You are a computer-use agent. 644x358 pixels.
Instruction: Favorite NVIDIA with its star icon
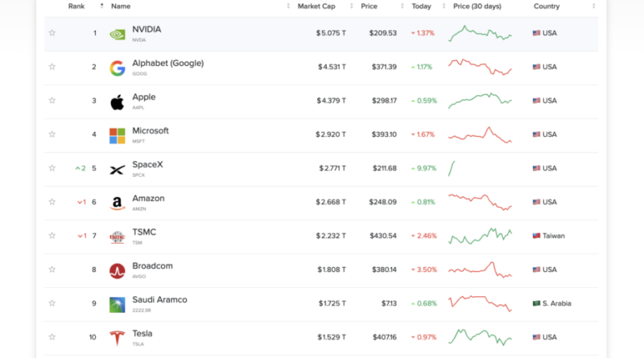[52, 33]
